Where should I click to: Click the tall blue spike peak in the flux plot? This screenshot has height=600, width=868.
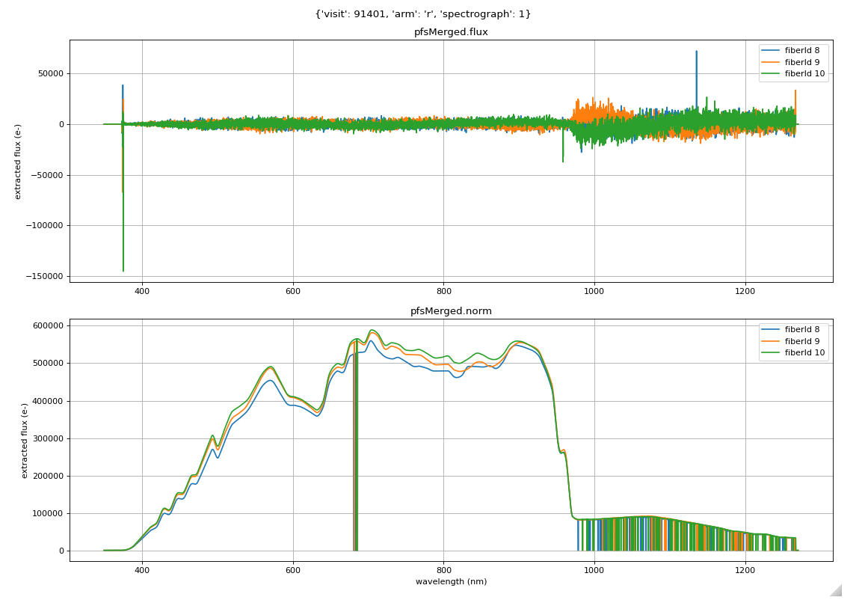pyautogui.click(x=696, y=52)
